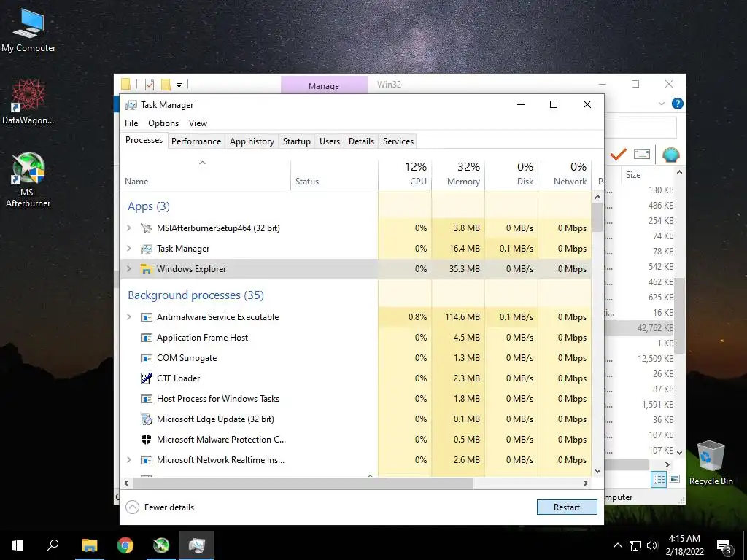
Task: Click the Task Manager horizontal scrollbar thumb
Action: tap(303, 483)
